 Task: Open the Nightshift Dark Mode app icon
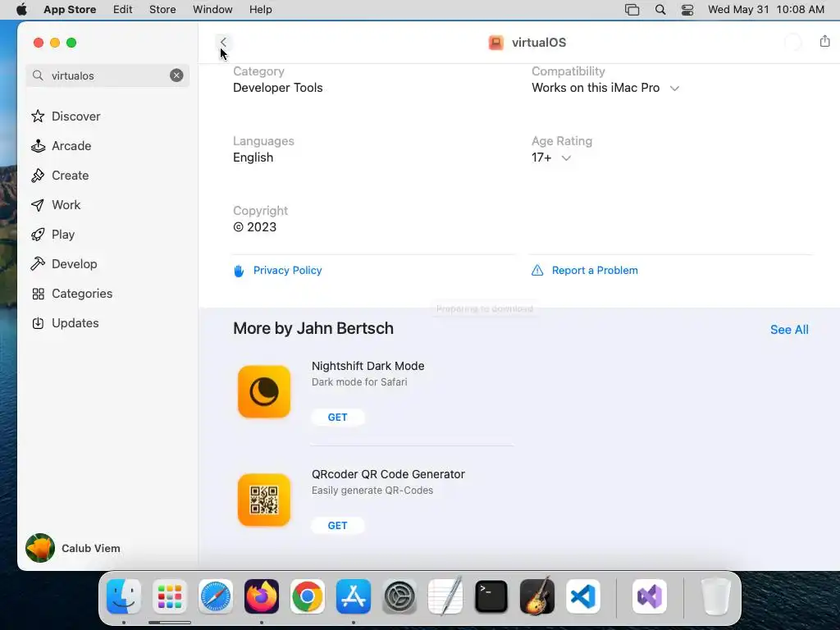pyautogui.click(x=264, y=391)
